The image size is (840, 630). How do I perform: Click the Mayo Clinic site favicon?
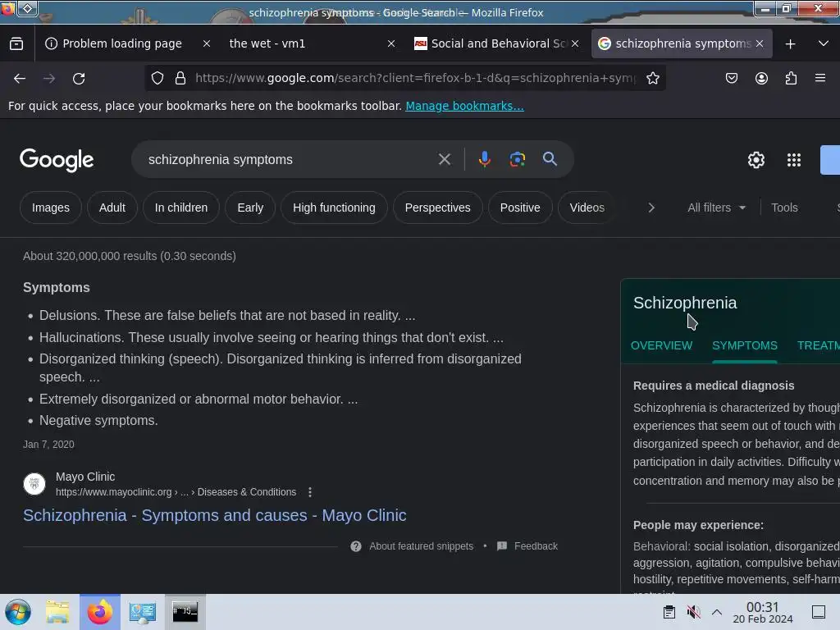click(x=34, y=484)
